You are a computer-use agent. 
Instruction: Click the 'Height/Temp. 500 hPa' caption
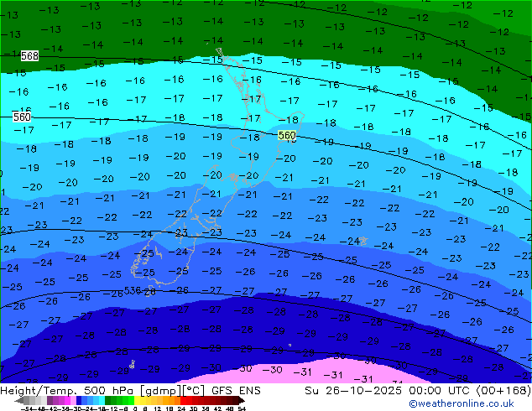(x=68, y=391)
